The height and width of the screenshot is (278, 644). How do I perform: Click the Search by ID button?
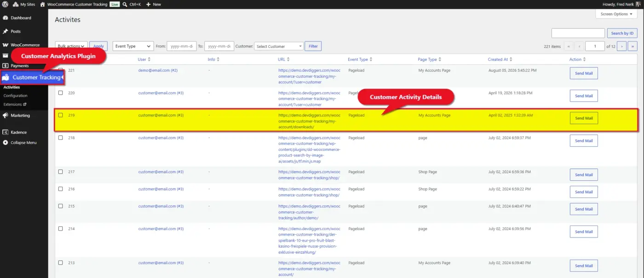pyautogui.click(x=622, y=33)
